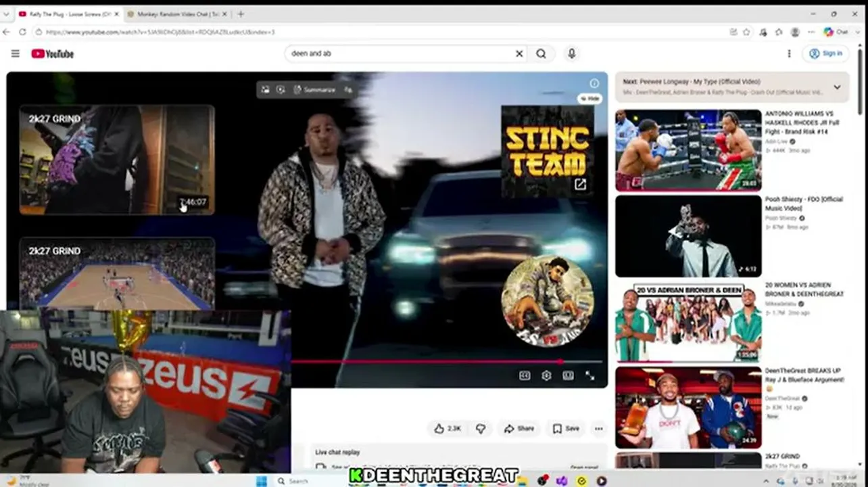Click the 2k27 GRIND sidebar video title
Image resolution: width=868 pixels, height=487 pixels.
point(782,457)
